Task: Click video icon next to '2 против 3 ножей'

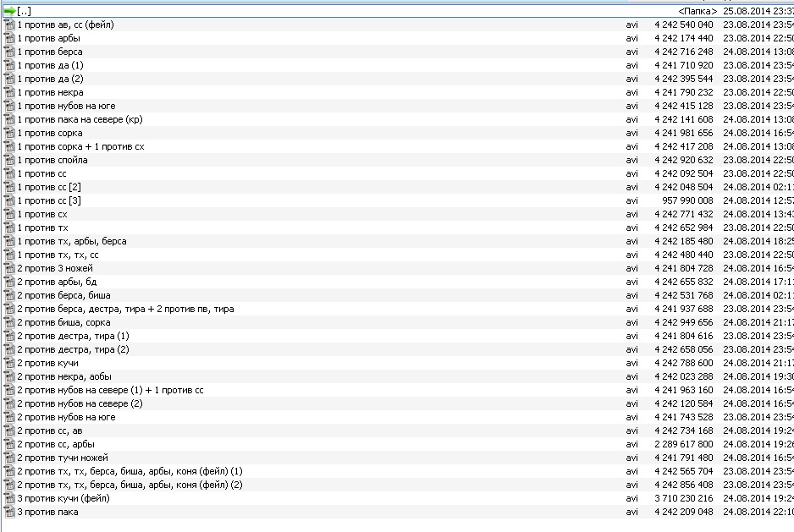Action: [x=9, y=268]
